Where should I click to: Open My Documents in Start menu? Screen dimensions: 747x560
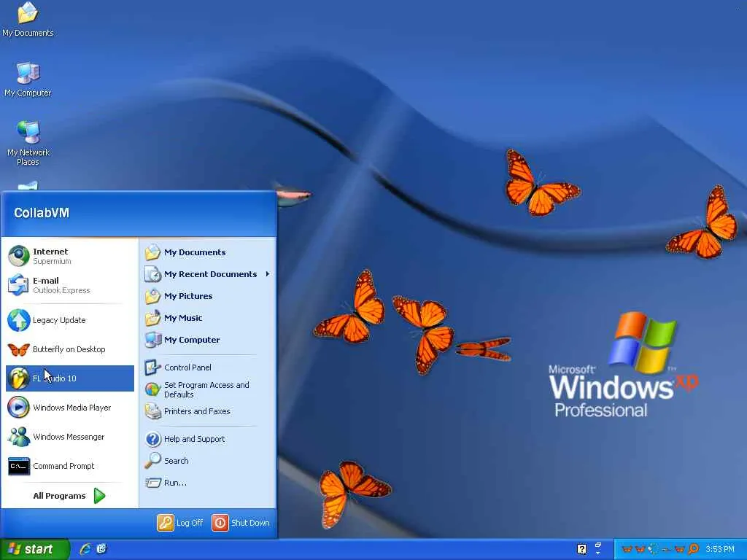tap(208, 252)
